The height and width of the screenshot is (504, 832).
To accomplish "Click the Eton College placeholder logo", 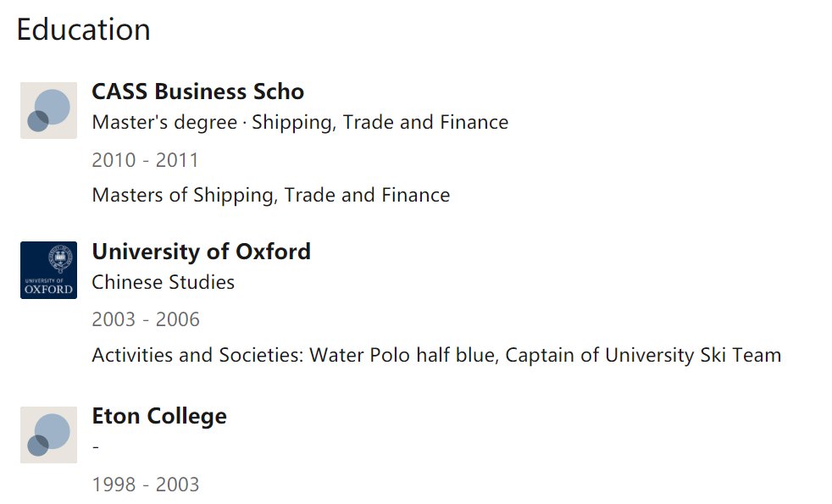I will tap(49, 435).
